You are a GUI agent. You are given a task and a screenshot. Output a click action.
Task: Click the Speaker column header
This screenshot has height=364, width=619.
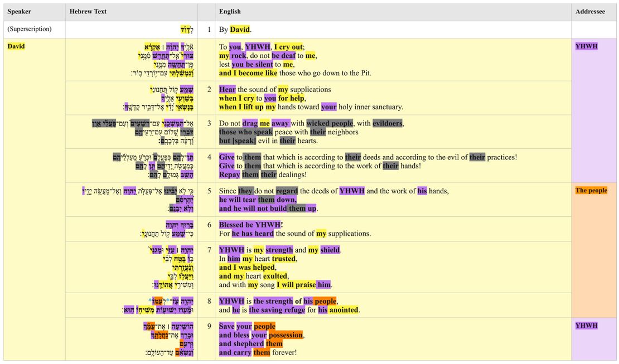point(19,12)
